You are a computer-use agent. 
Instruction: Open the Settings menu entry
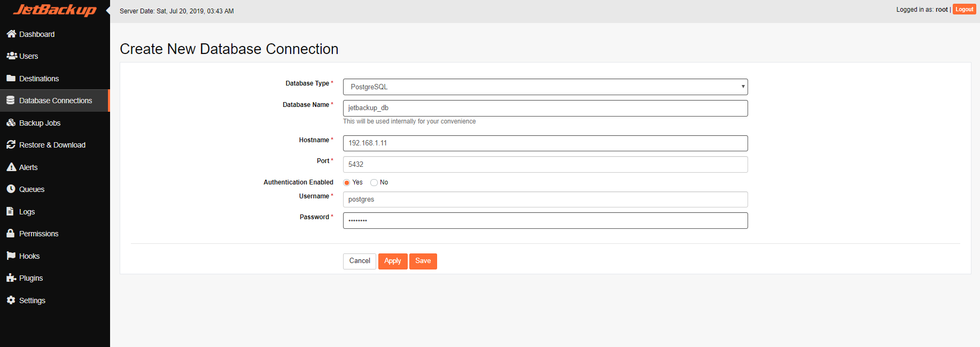coord(55,300)
